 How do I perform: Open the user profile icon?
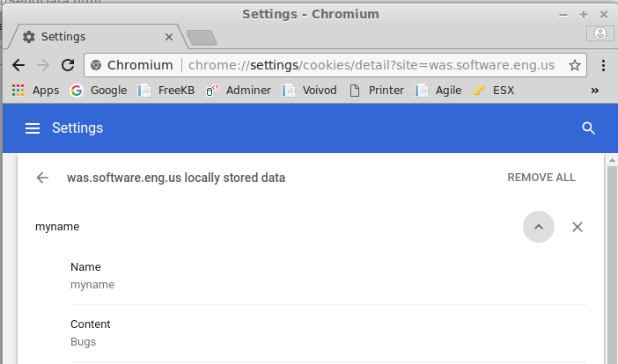tap(600, 33)
